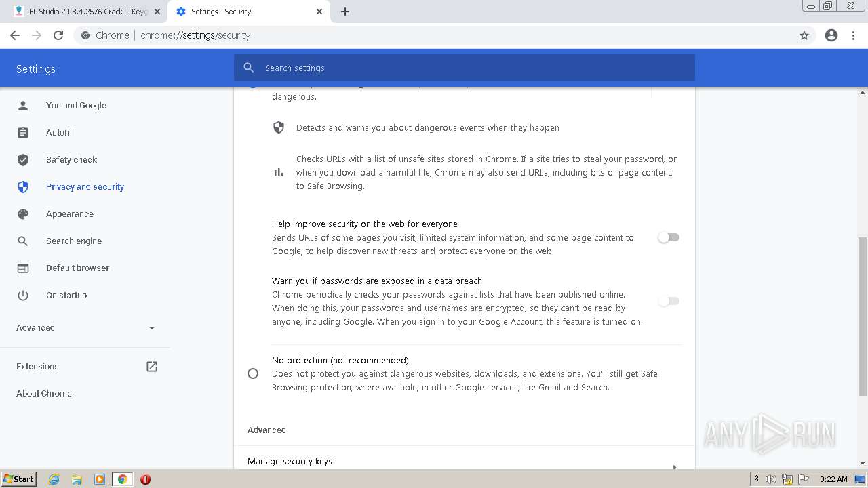Open the profile avatar menu
The image size is (868, 488).
click(x=831, y=35)
